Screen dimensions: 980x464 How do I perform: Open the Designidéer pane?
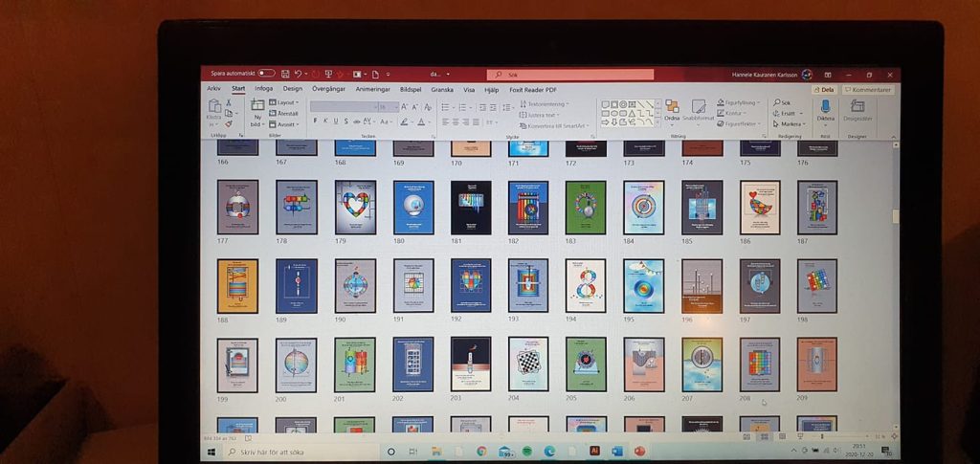[857, 109]
